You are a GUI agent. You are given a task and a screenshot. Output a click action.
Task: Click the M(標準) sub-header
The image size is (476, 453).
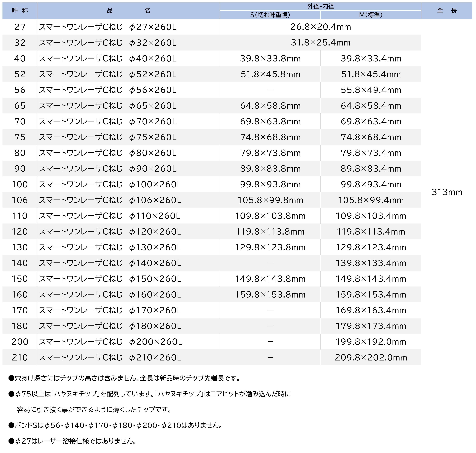point(371,15)
